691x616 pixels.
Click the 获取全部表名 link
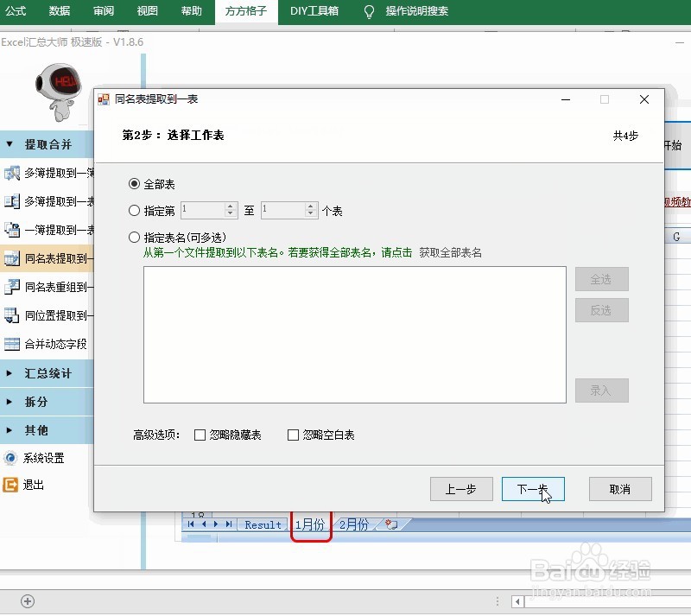[x=450, y=252]
